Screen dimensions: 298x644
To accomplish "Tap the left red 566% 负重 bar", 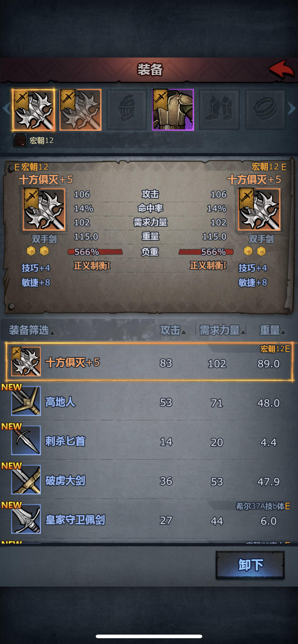I will pyautogui.click(x=95, y=252).
